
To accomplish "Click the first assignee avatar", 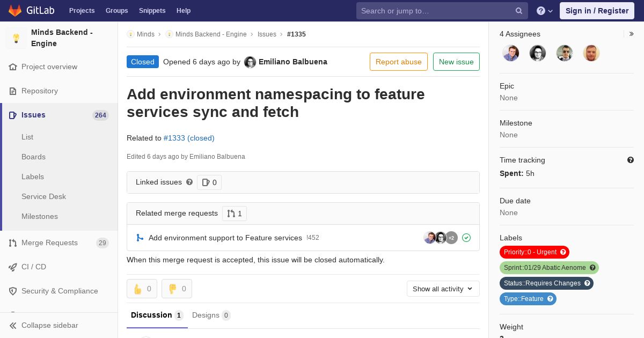I will point(510,53).
